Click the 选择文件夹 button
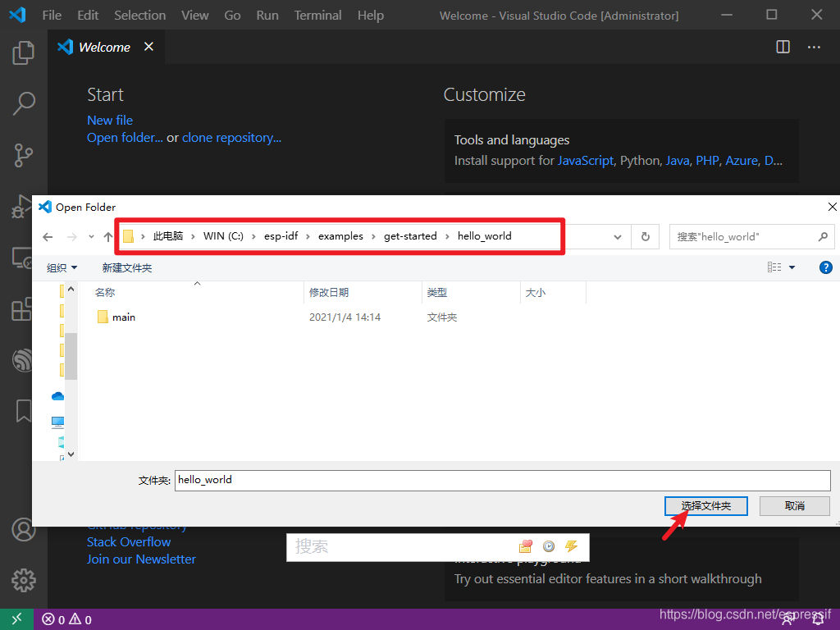 click(706, 505)
